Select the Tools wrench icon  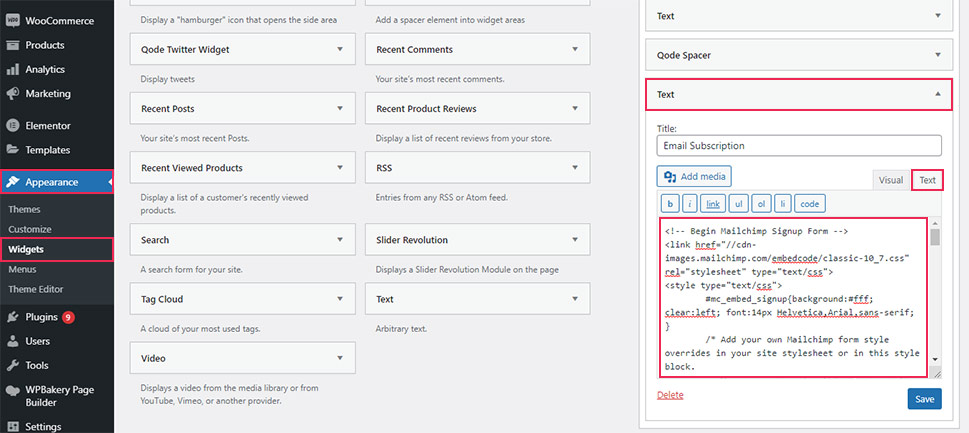click(12, 365)
